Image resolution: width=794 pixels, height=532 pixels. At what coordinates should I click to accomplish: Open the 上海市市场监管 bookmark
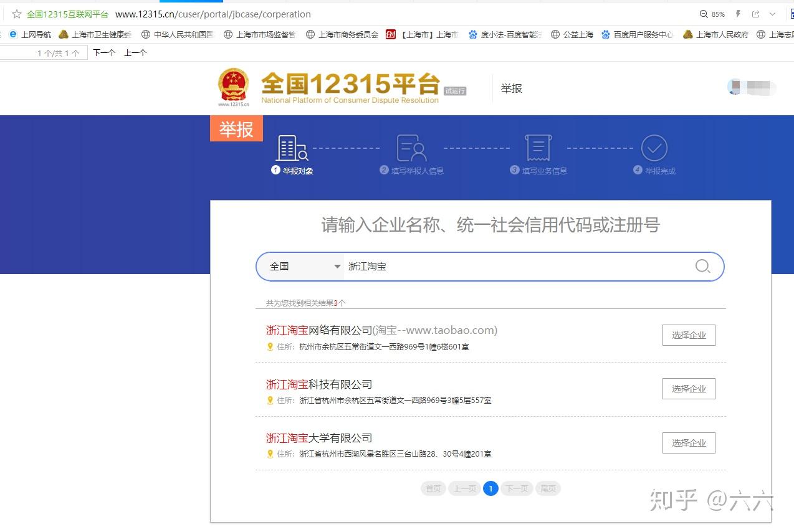(x=260, y=34)
